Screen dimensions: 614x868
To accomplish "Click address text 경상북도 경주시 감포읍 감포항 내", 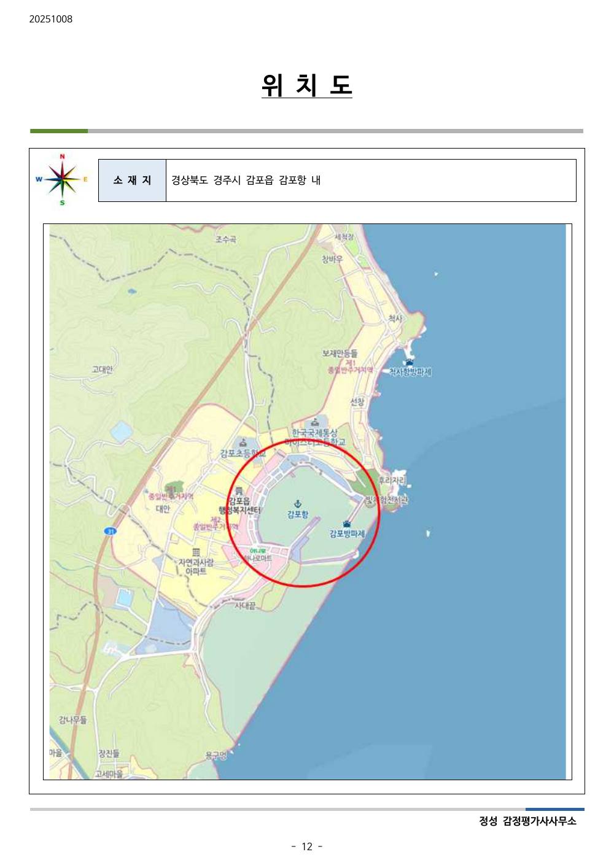I will tap(246, 180).
